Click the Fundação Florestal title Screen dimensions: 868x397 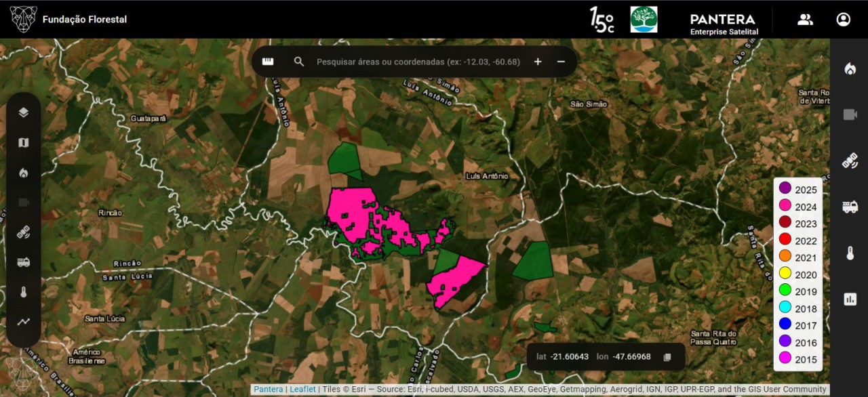85,20
